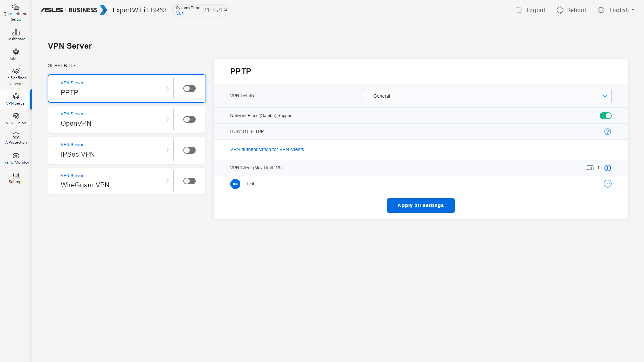Open Settings in the sidebar menu

pyautogui.click(x=16, y=177)
